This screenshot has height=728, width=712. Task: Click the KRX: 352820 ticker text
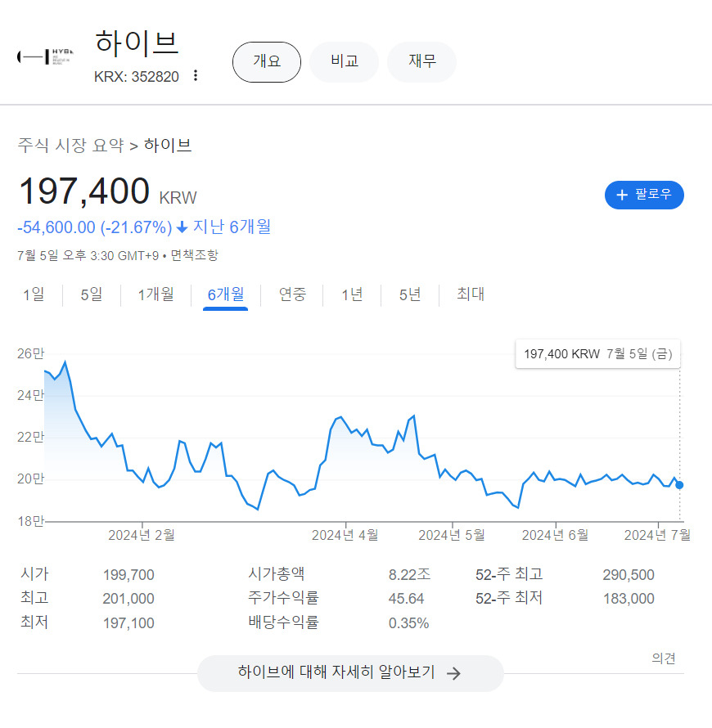pyautogui.click(x=137, y=77)
